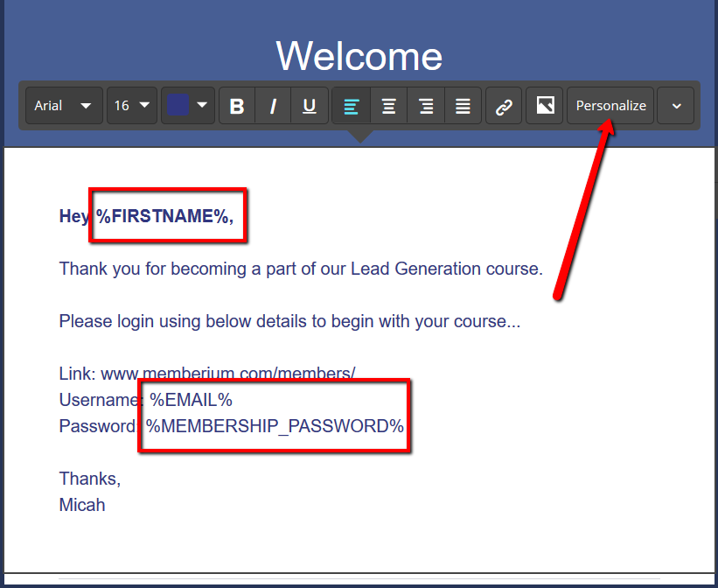This screenshot has height=588, width=718.
Task: Open the Arial font family dropdown
Action: [x=64, y=106]
